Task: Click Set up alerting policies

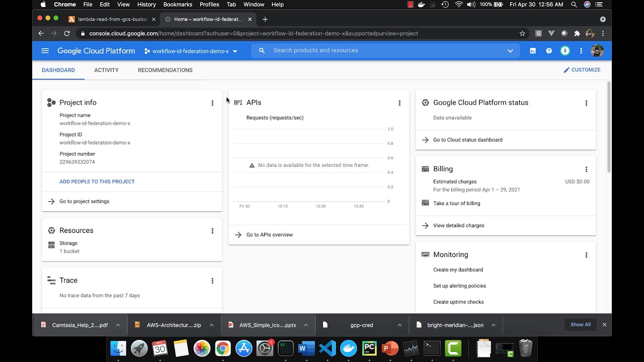Action: coord(459,286)
